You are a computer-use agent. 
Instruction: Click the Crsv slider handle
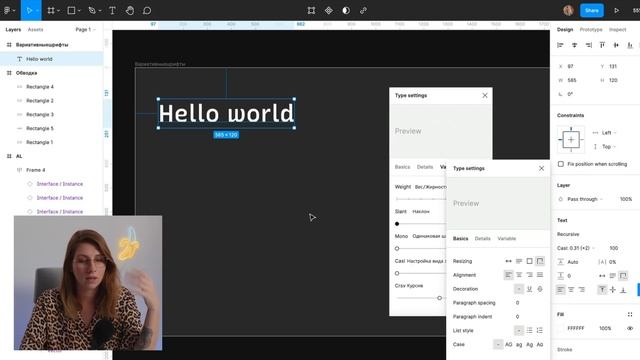tap(439, 298)
